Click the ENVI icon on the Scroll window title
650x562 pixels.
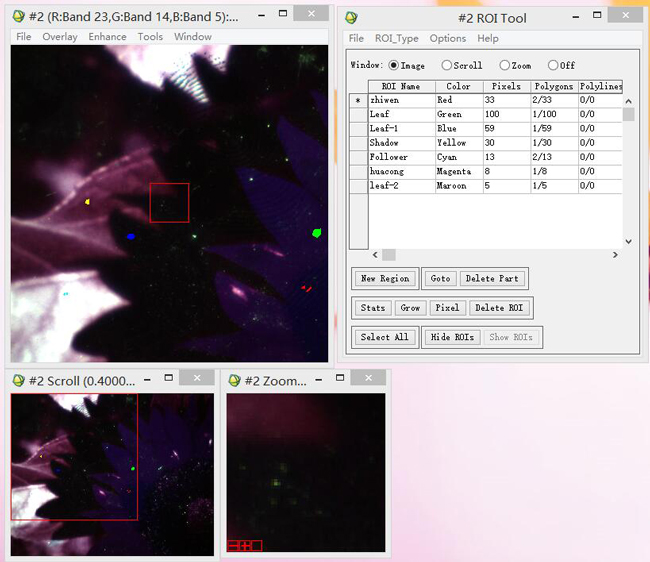click(18, 380)
